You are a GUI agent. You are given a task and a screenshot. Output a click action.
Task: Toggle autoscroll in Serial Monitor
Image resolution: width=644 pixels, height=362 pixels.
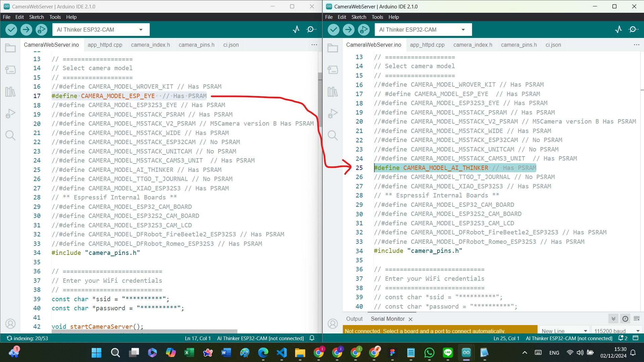(x=613, y=319)
